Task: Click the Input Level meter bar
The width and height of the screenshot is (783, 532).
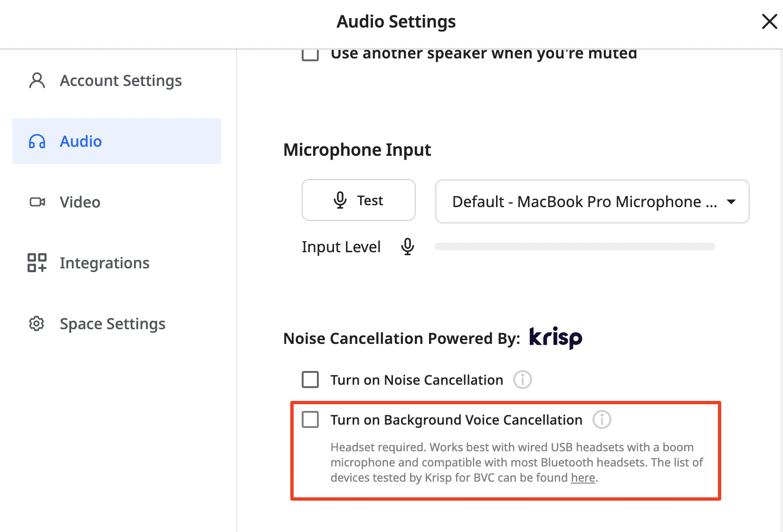Action: (575, 247)
